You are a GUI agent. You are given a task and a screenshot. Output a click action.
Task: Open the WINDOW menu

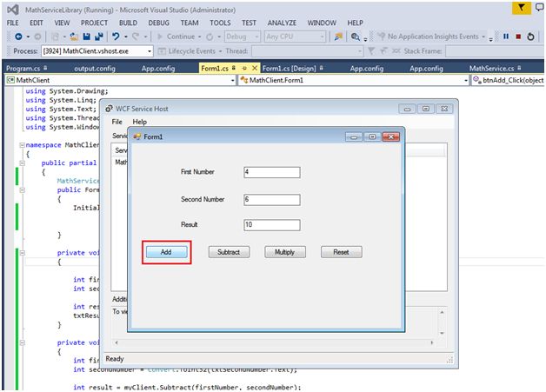click(x=322, y=23)
